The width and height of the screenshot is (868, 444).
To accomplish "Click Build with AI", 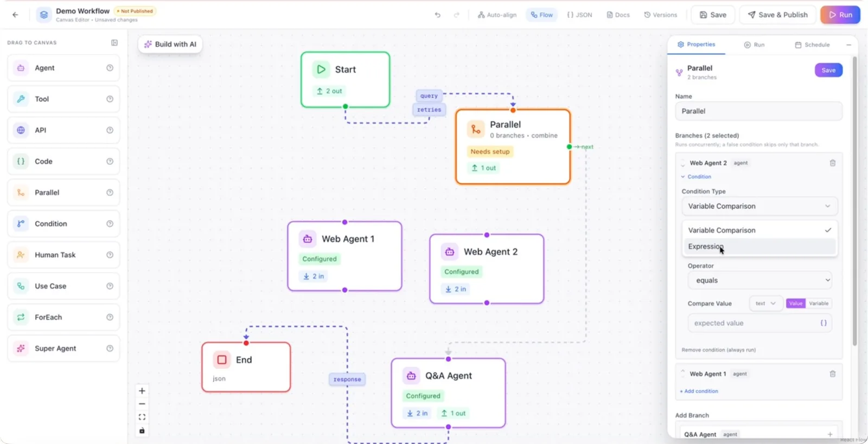I will coord(170,44).
